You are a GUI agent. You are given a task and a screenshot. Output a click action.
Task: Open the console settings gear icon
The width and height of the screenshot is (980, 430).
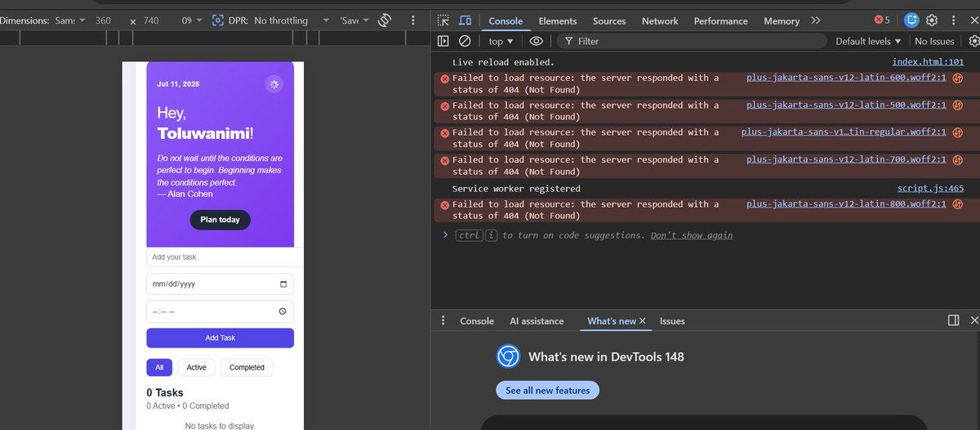click(x=973, y=41)
